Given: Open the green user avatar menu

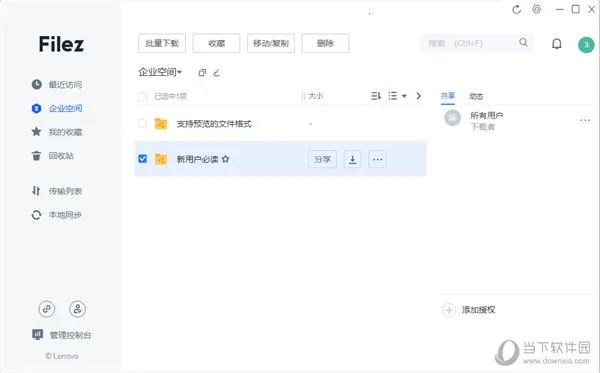Looking at the screenshot, I should (x=586, y=45).
